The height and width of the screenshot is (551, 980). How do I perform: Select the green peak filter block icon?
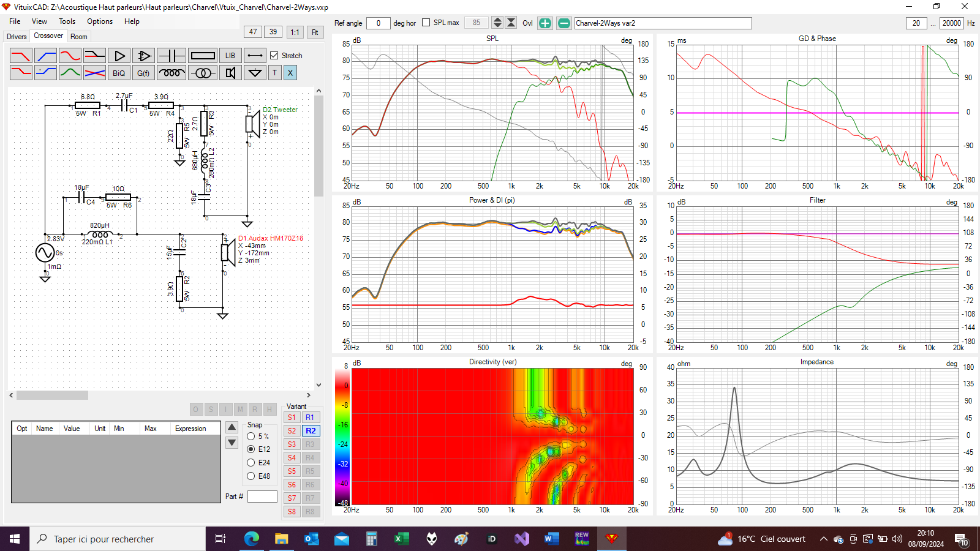[70, 73]
